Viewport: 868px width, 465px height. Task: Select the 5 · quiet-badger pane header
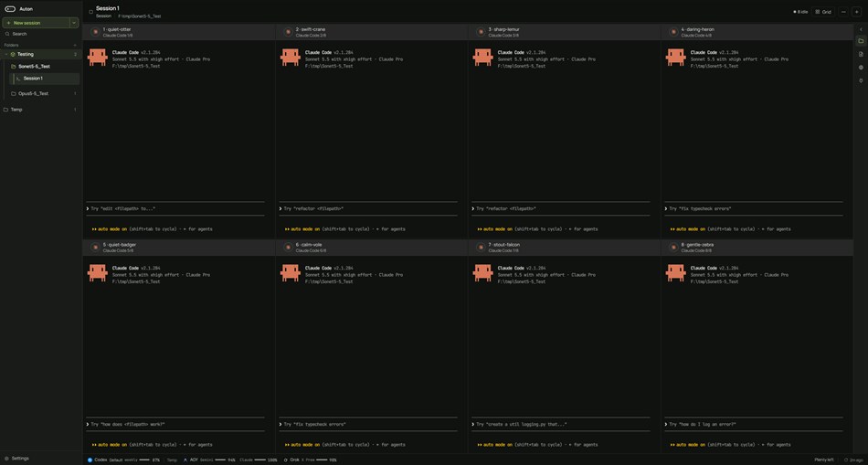click(x=179, y=248)
